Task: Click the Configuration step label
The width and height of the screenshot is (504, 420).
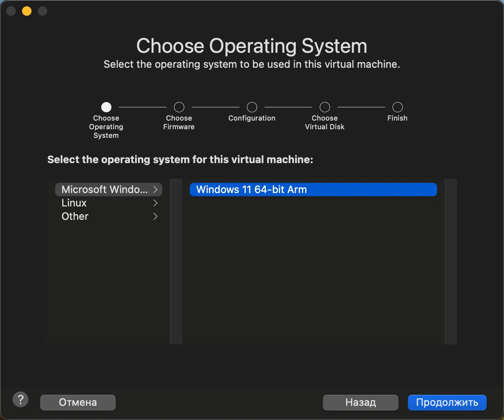Action: click(252, 118)
